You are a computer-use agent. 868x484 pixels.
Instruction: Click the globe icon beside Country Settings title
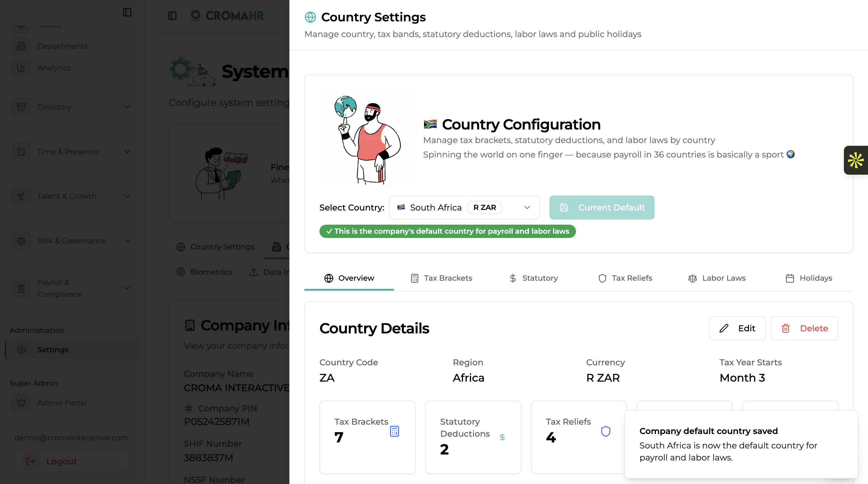pyautogui.click(x=310, y=17)
